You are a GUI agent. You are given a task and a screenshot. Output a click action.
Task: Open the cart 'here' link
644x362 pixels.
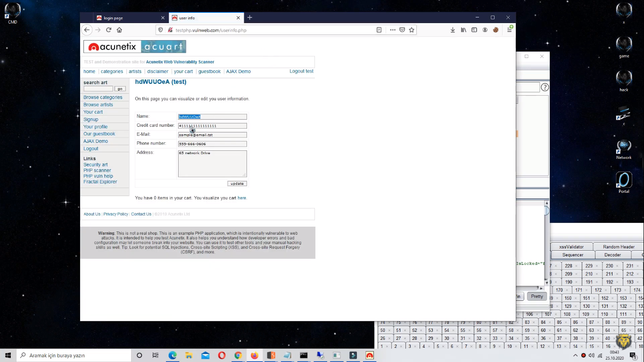point(242,198)
